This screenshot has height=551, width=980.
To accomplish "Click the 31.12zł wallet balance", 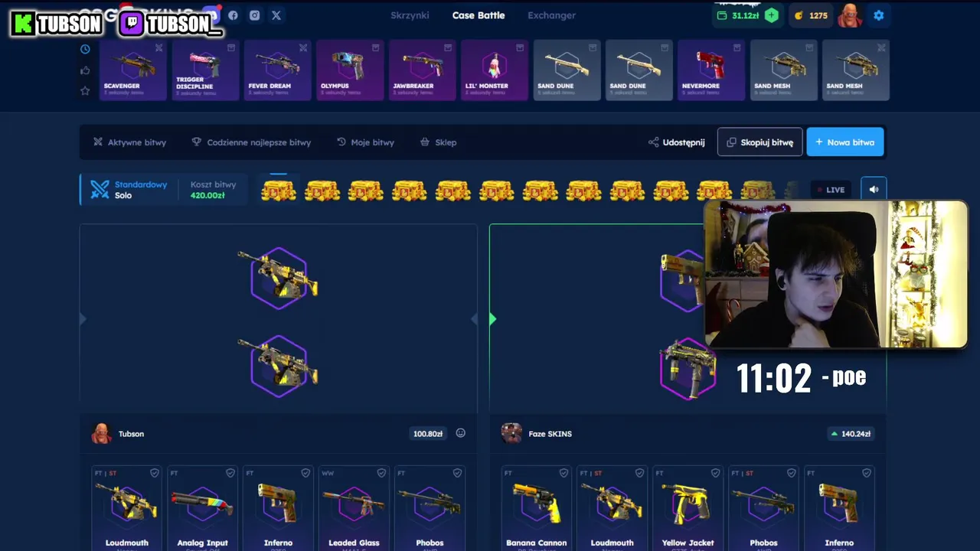I will pos(738,15).
